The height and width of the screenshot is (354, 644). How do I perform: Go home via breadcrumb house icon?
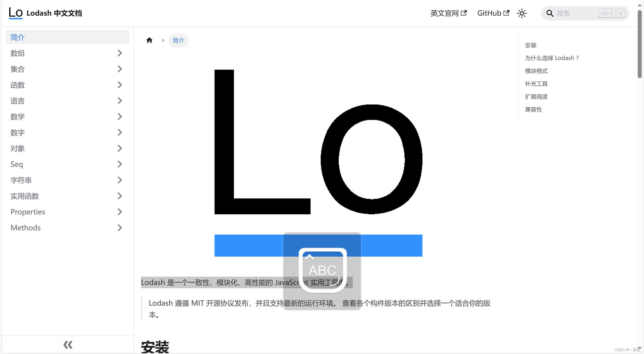point(149,40)
